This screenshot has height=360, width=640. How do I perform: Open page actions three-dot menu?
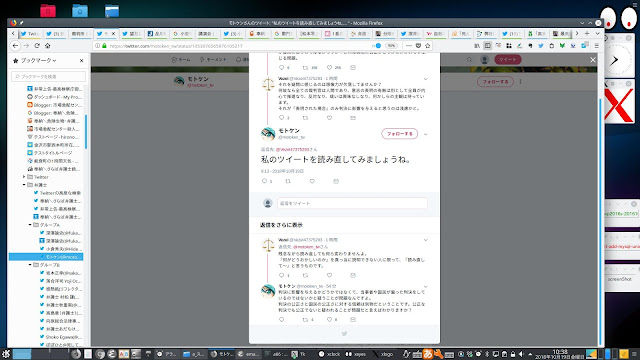(409, 46)
